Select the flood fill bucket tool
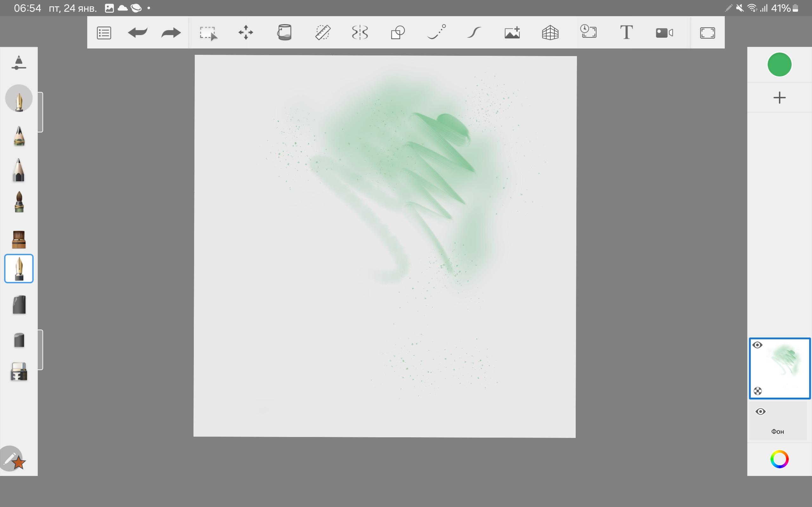The width and height of the screenshot is (812, 507). click(284, 33)
